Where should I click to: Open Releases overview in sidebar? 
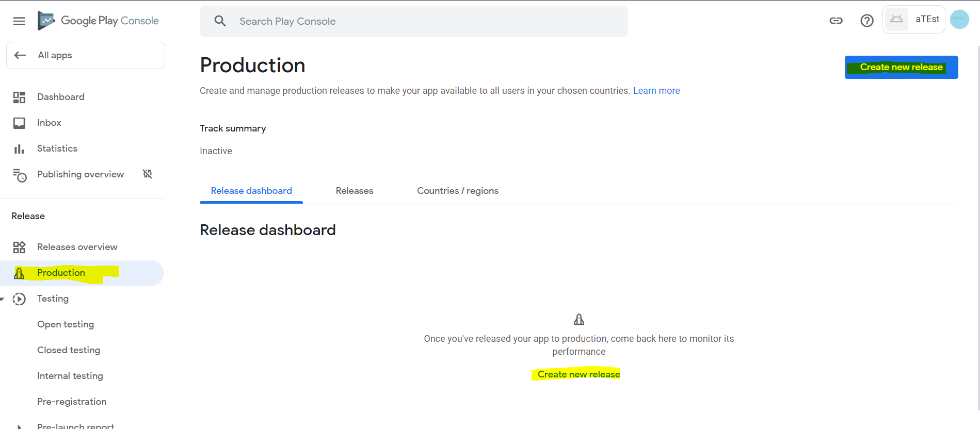click(77, 247)
